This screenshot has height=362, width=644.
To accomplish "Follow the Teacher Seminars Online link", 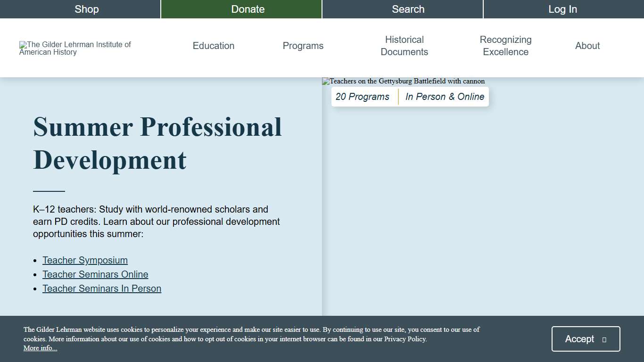I will click(x=95, y=274).
